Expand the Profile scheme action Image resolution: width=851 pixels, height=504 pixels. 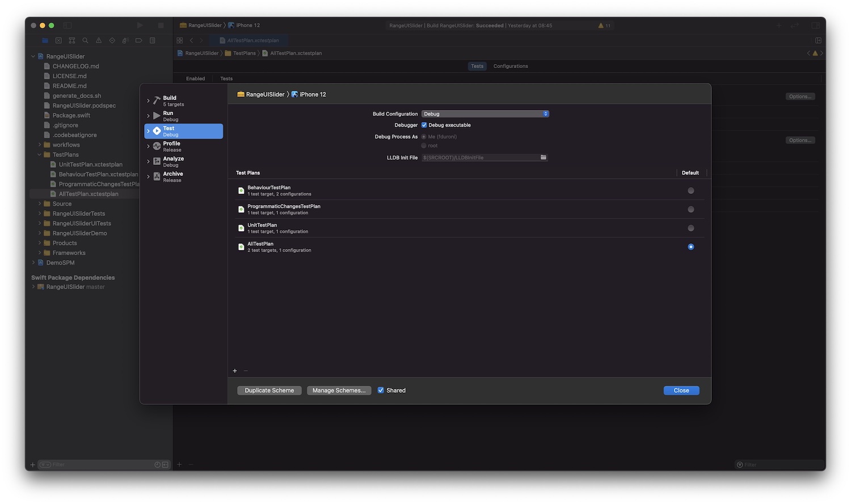149,146
